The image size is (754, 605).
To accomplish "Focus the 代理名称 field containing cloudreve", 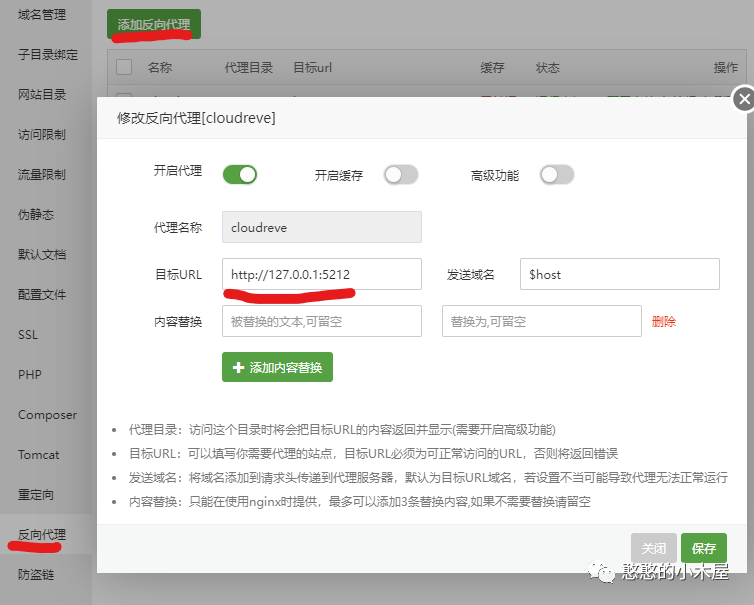I will tap(322, 227).
